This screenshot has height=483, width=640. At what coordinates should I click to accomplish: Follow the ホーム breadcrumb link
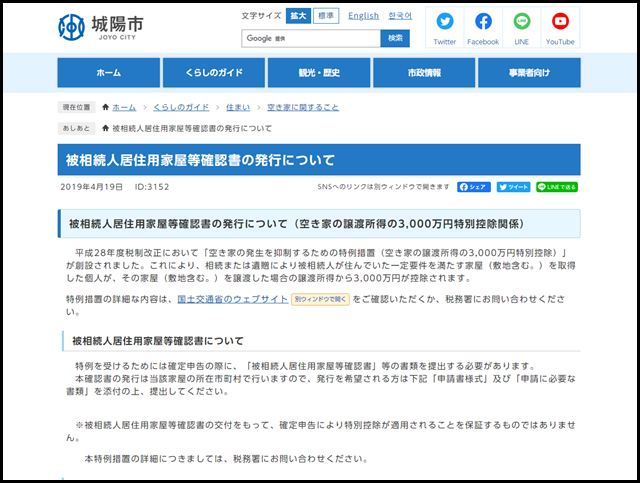(124, 107)
